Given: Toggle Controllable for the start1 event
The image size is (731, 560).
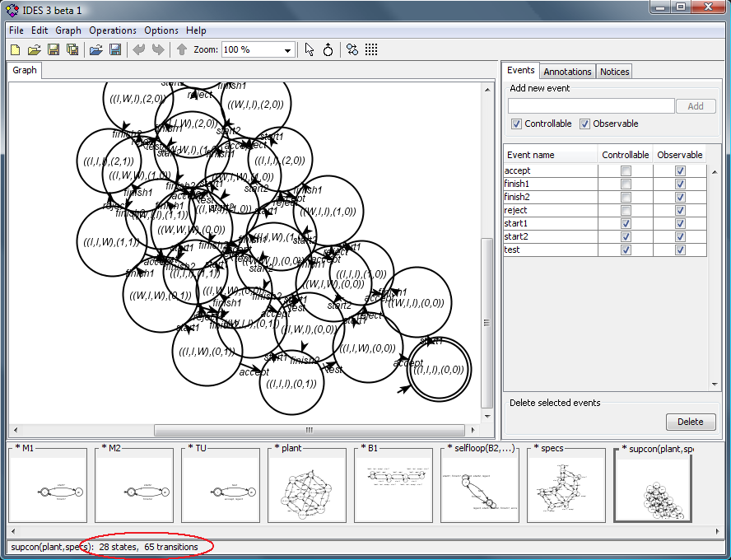Looking at the screenshot, I should coord(626,224).
